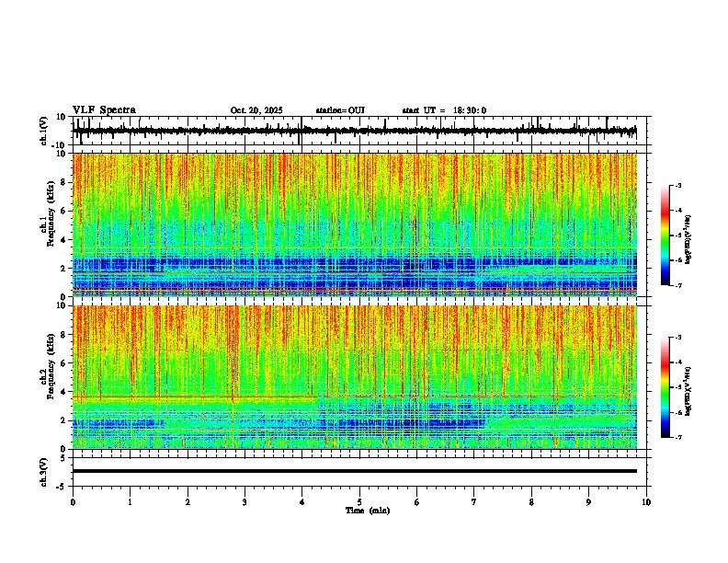Click the time axis tick label "9"
Viewport: 728px width, 563px height.
pos(588,502)
